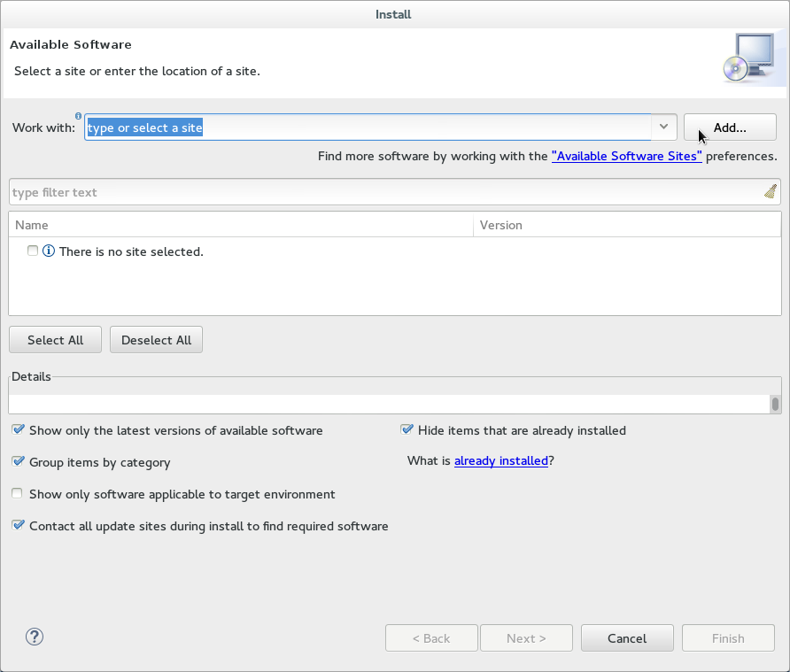Open the Work with site dropdown arrow
The width and height of the screenshot is (790, 672).
pos(663,127)
